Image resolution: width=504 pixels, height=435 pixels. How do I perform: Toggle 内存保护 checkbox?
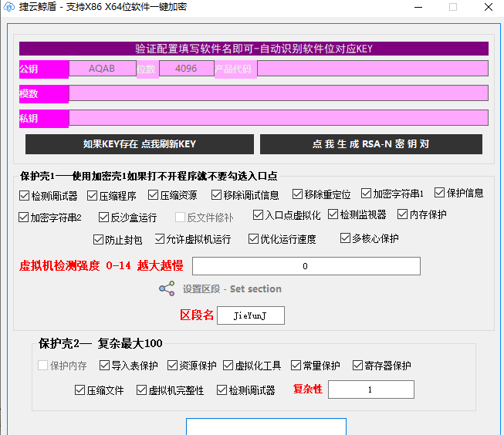402,214
